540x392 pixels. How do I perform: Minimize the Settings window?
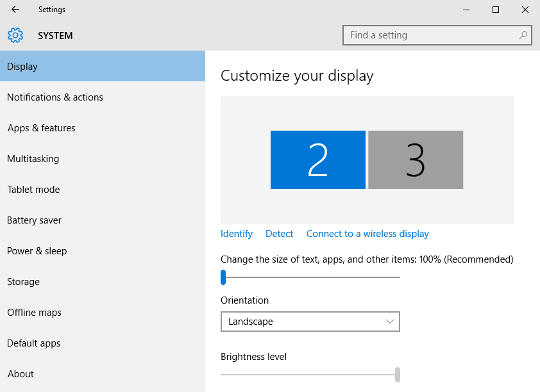coord(466,10)
